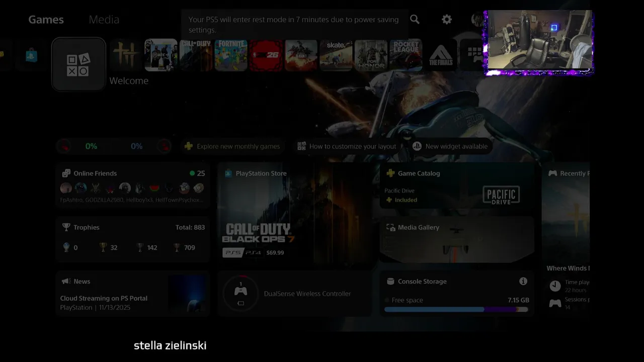This screenshot has width=644, height=362.
Task: Click the PlayStation Store widget title
Action: [261, 173]
